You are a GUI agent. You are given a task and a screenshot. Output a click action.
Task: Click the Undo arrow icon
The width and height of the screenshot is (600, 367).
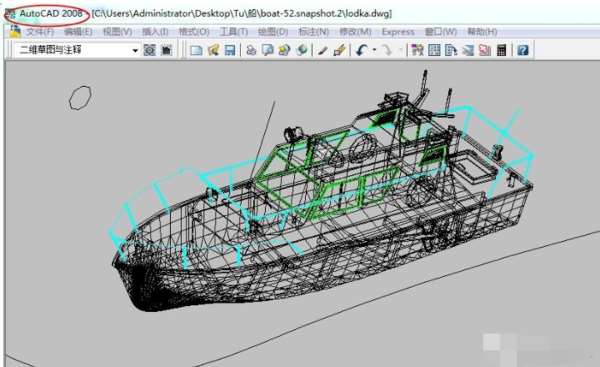click(362, 50)
